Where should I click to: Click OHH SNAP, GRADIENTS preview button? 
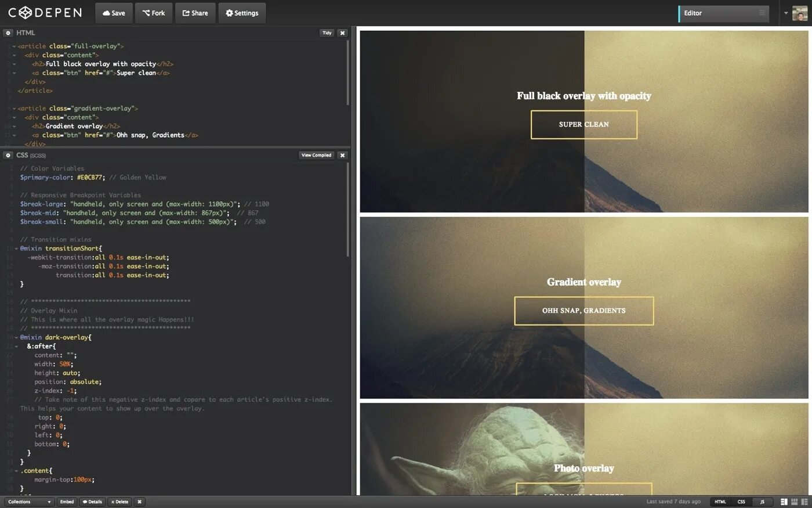coord(584,311)
